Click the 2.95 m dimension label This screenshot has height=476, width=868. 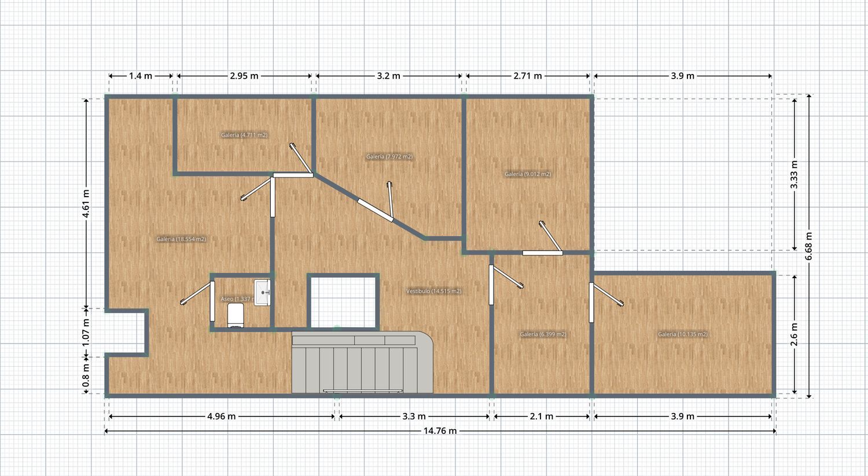point(244,76)
